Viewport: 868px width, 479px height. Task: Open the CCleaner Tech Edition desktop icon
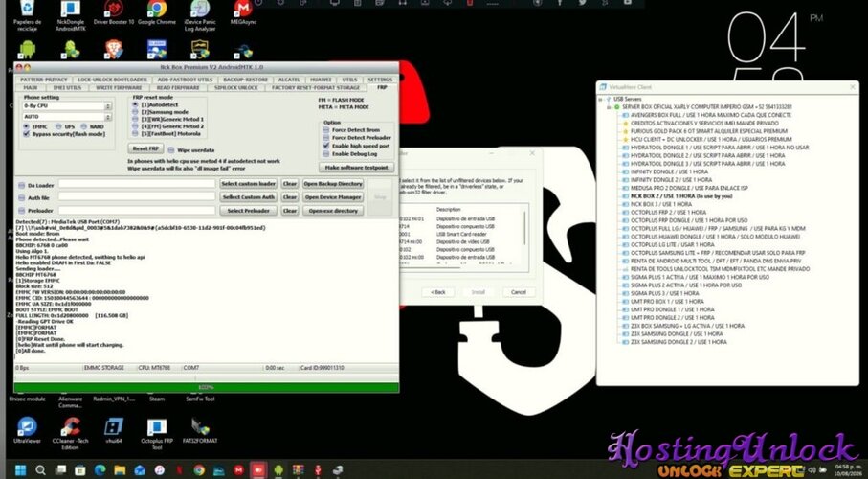coord(70,433)
